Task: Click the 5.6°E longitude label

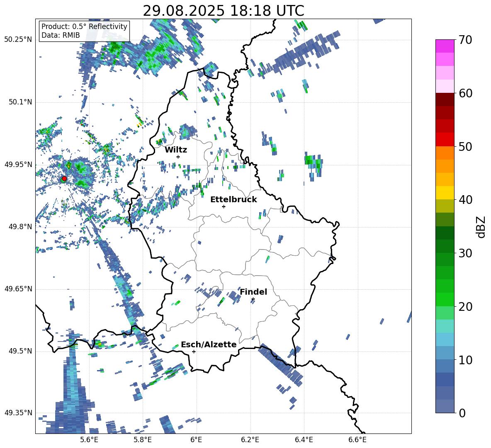Action: tap(89, 440)
